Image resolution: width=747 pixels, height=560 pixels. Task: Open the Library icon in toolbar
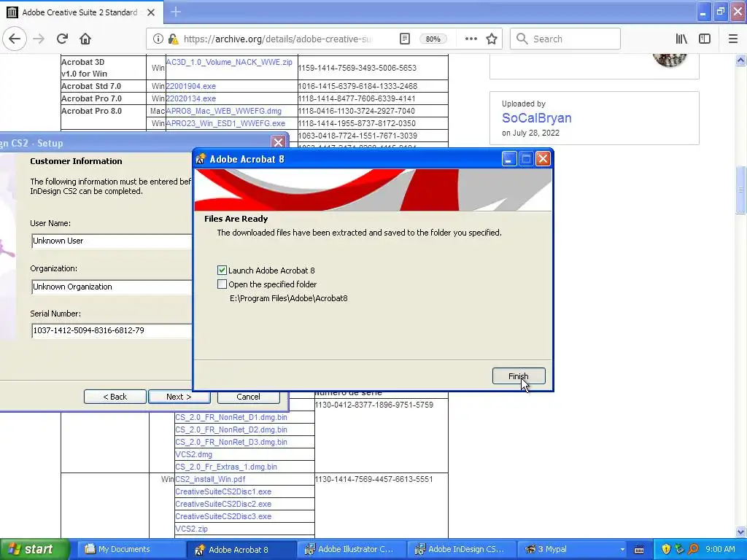click(681, 39)
